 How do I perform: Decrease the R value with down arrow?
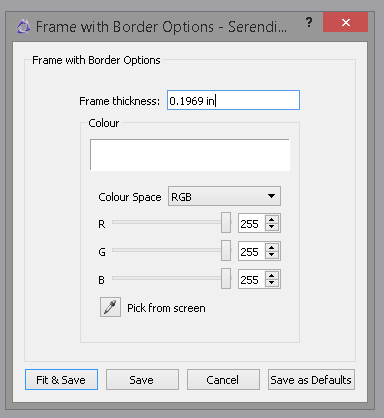pyautogui.click(x=272, y=227)
